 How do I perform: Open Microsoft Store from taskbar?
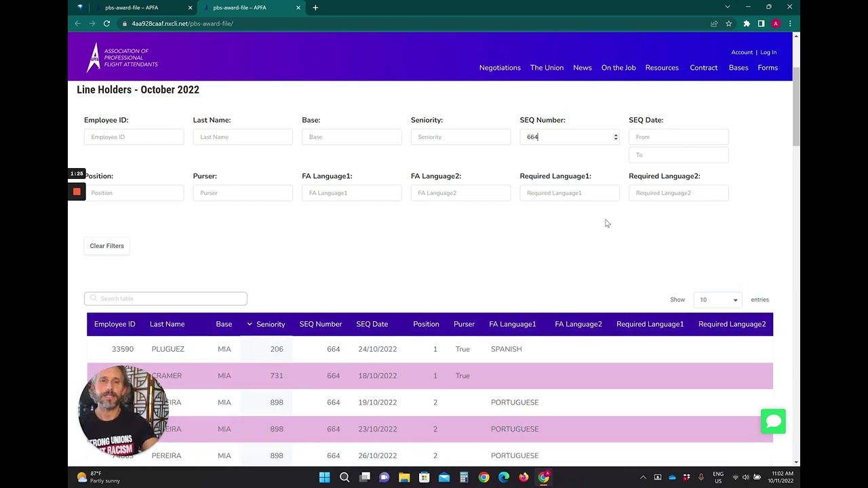point(424,477)
